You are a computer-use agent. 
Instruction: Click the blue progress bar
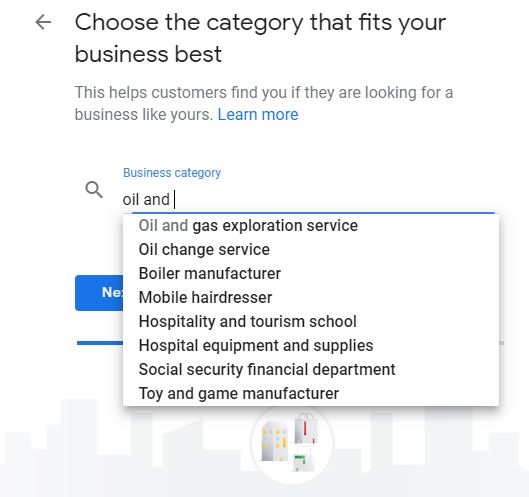pos(100,343)
